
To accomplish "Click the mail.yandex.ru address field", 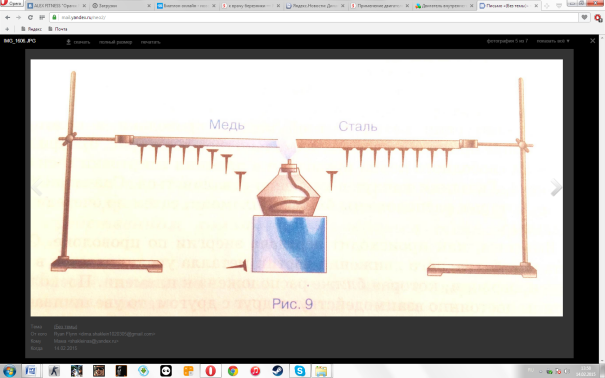I will (314, 17).
